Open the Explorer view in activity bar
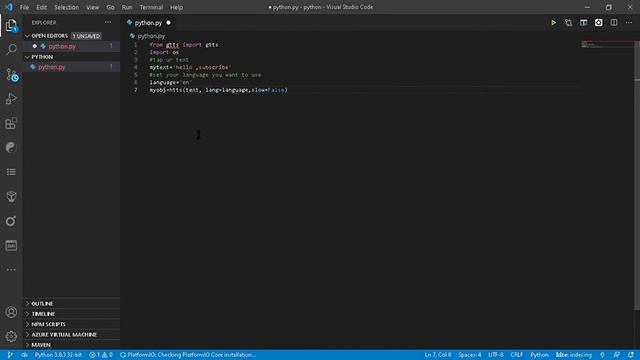The width and height of the screenshot is (640, 360). pyautogui.click(x=11, y=26)
